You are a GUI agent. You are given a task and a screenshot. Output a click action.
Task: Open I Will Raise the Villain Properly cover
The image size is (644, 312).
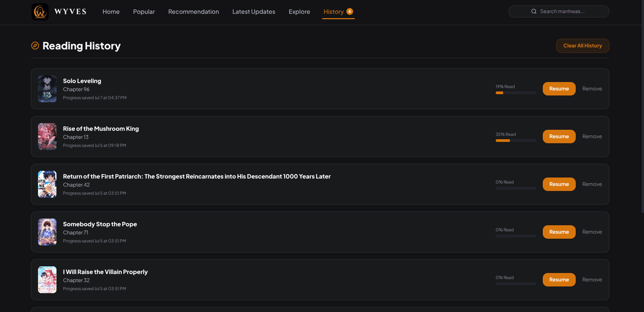[x=47, y=280]
